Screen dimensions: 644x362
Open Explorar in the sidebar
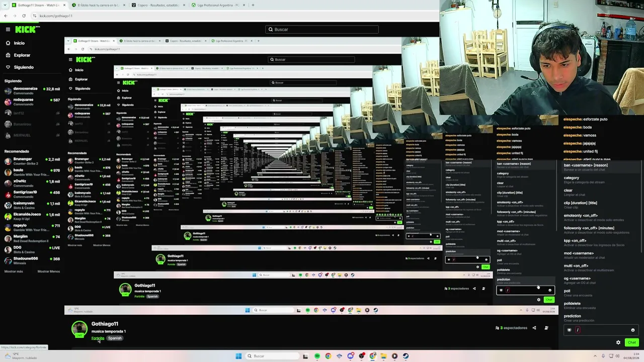coord(22,55)
